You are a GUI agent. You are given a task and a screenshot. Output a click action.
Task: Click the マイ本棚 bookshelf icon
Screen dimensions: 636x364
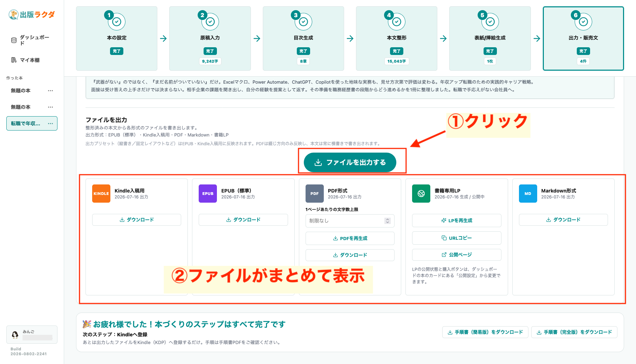pyautogui.click(x=14, y=60)
